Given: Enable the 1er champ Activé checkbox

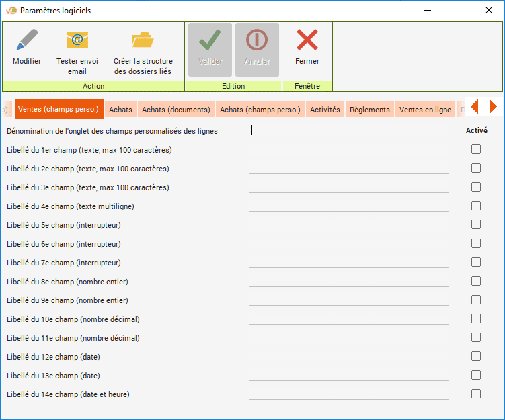Looking at the screenshot, I should tap(476, 149).
